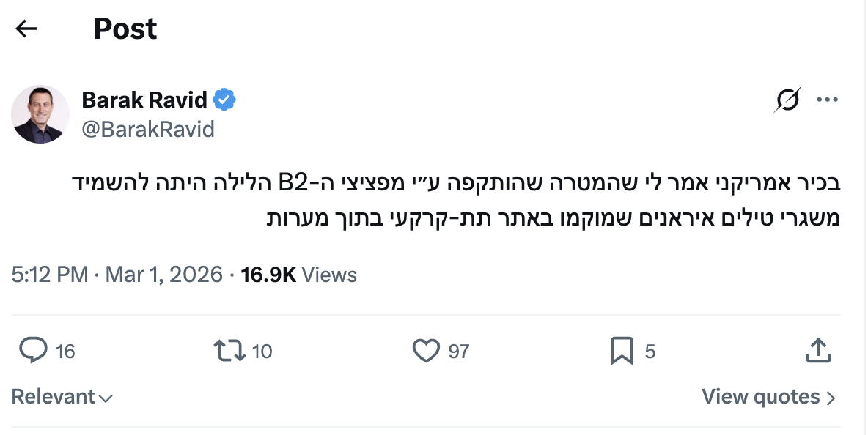Viewport: 868px width, 435px height.
Task: Click the Grok icon on the post
Action: (787, 100)
